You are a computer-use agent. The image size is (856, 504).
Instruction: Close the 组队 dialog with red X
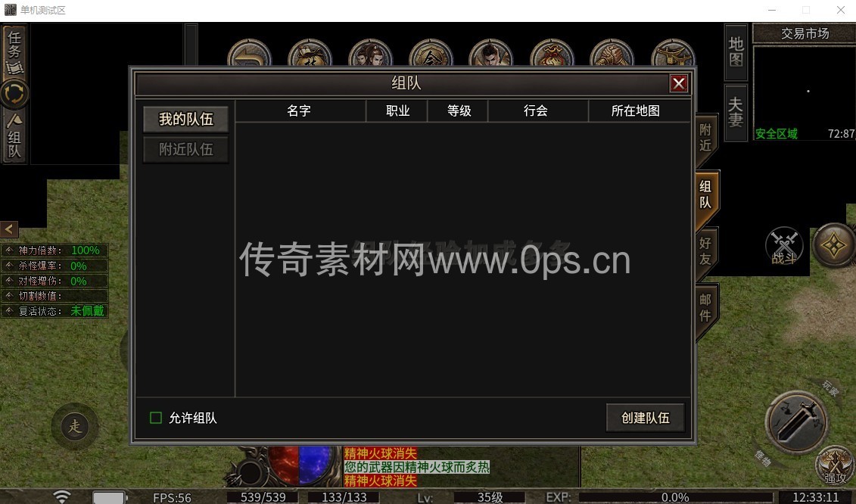click(679, 83)
